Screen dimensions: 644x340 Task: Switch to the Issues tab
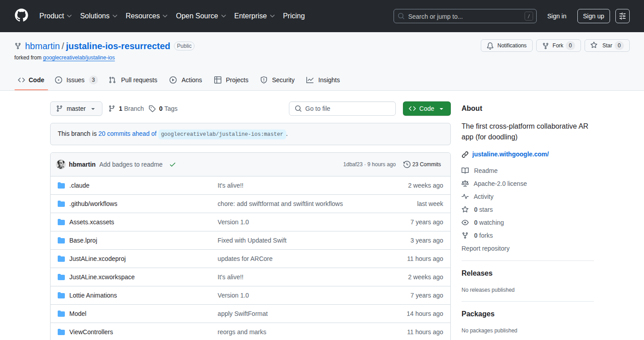76,80
